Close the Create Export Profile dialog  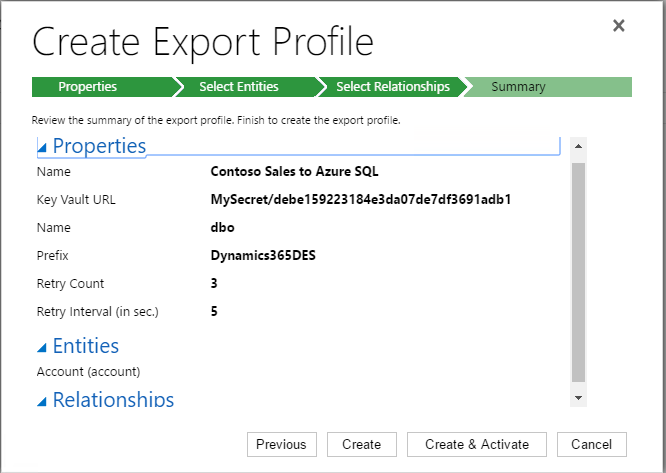pyautogui.click(x=619, y=26)
